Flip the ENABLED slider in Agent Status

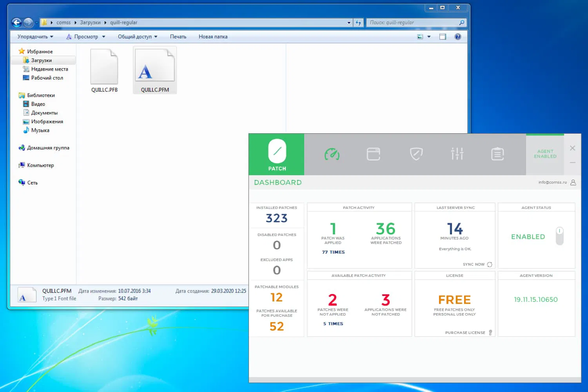[x=559, y=236]
